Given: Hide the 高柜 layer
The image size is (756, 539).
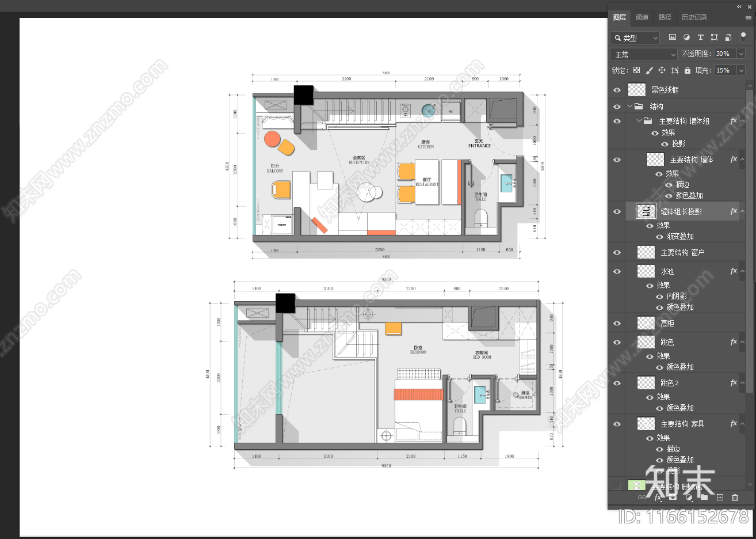Looking at the screenshot, I should pos(617,323).
